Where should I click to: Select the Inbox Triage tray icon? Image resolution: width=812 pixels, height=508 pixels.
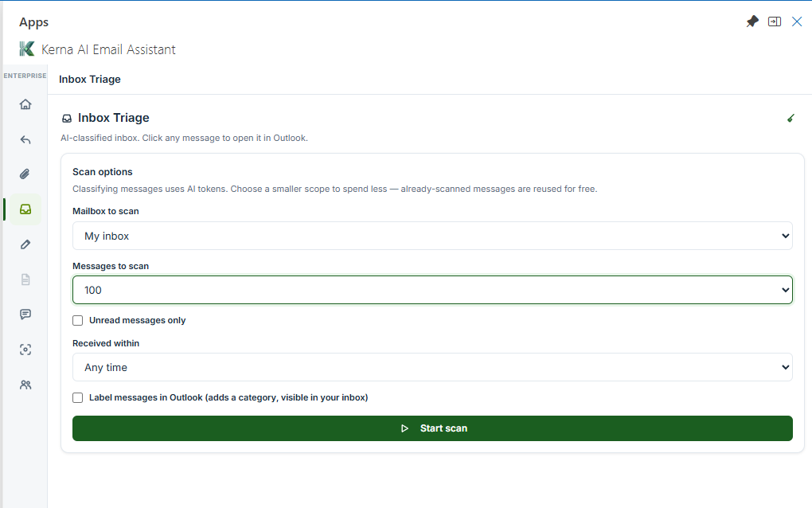25,209
